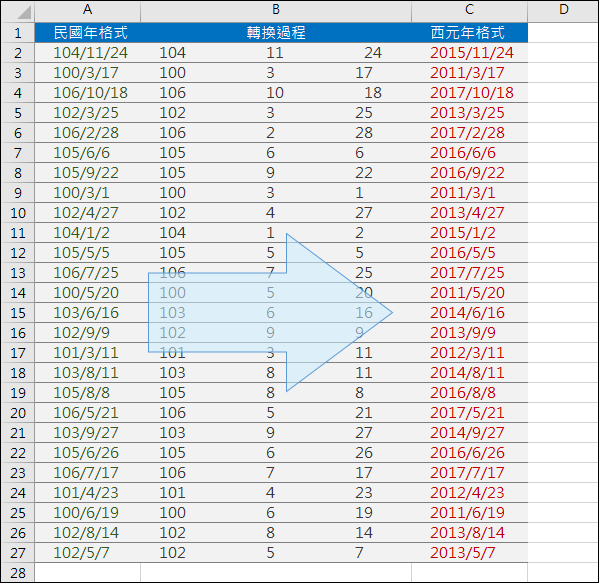Click cell with 2013/8/14

469,533
